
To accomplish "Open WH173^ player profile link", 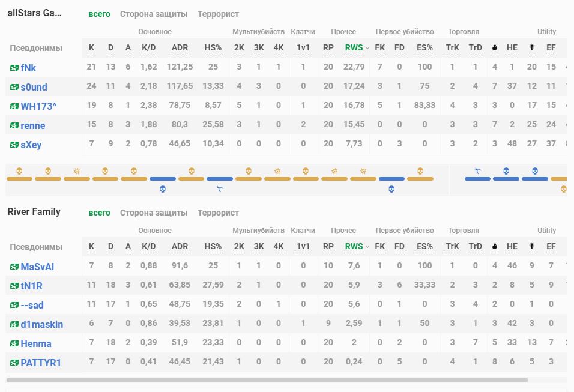I will (x=38, y=106).
